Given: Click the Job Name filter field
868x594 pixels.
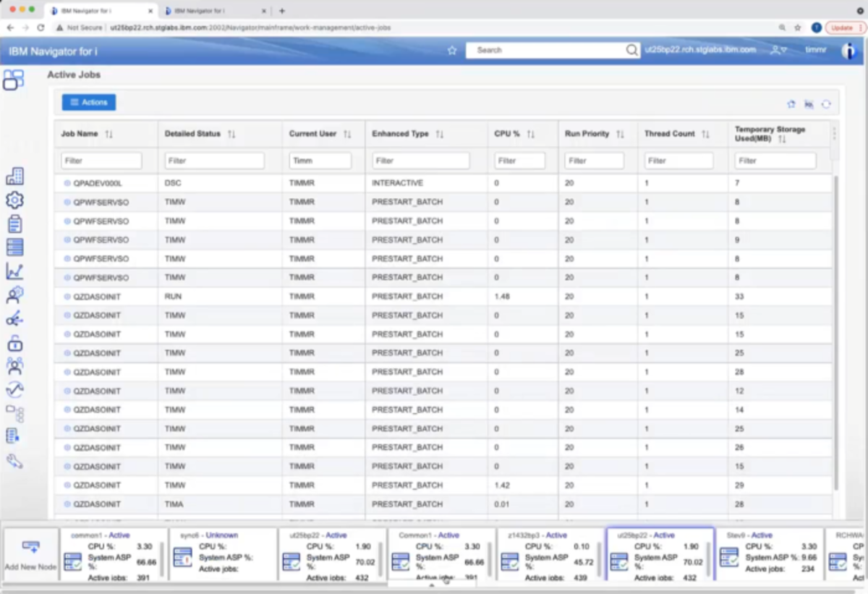Looking at the screenshot, I should tap(101, 161).
